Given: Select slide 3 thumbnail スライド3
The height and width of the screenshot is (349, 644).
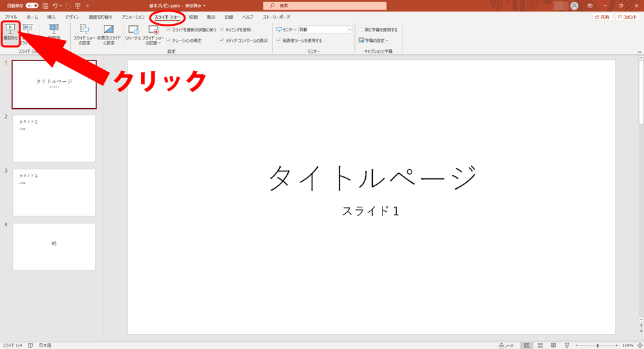Looking at the screenshot, I should 54,193.
